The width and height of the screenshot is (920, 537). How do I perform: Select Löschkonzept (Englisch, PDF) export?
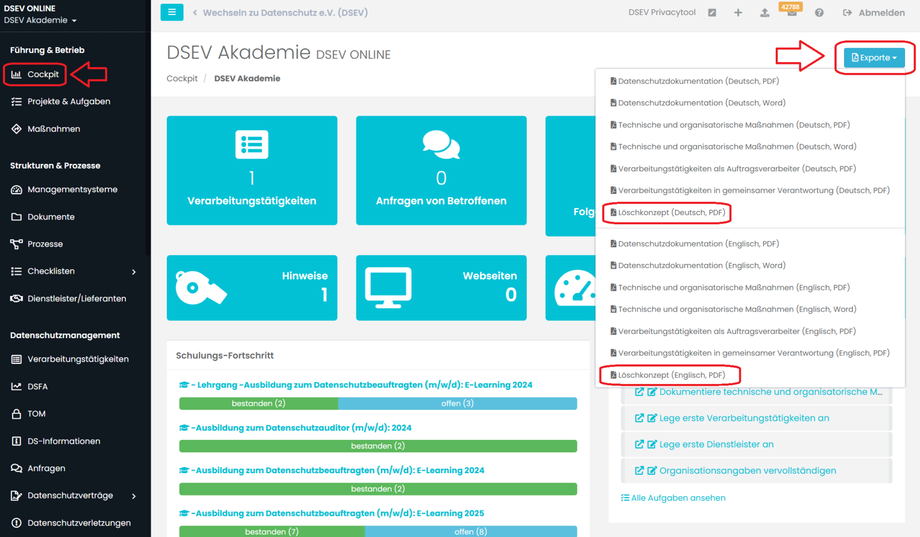pyautogui.click(x=668, y=375)
